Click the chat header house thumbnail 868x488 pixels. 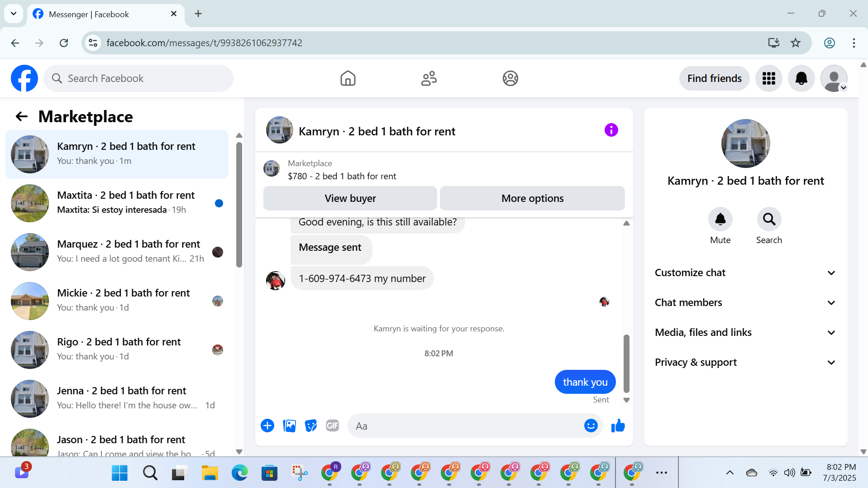click(x=279, y=130)
